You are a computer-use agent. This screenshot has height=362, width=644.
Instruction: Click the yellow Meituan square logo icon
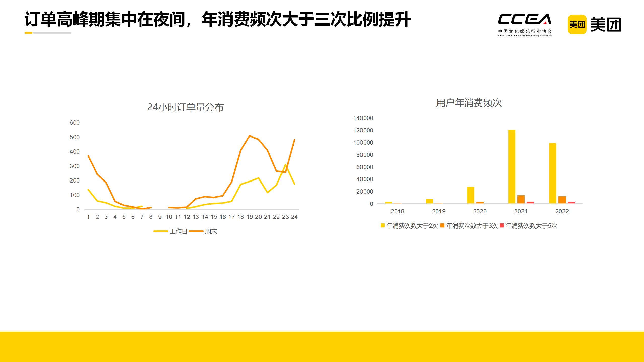(577, 24)
